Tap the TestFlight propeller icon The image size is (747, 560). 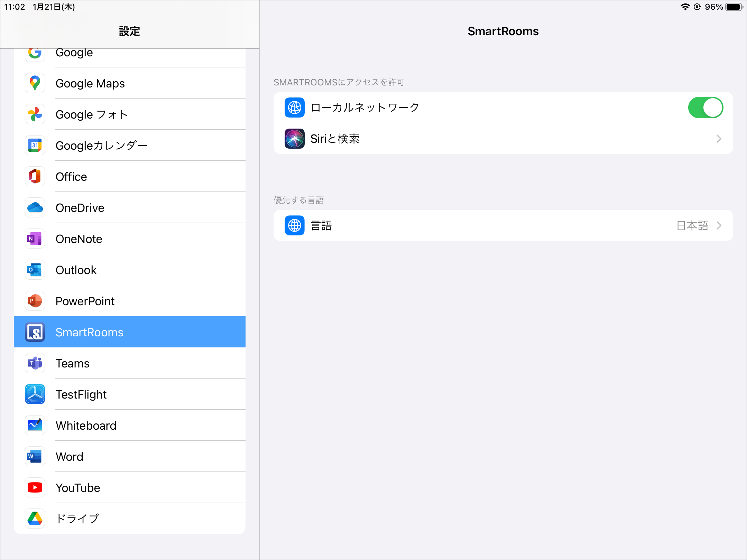click(x=35, y=394)
